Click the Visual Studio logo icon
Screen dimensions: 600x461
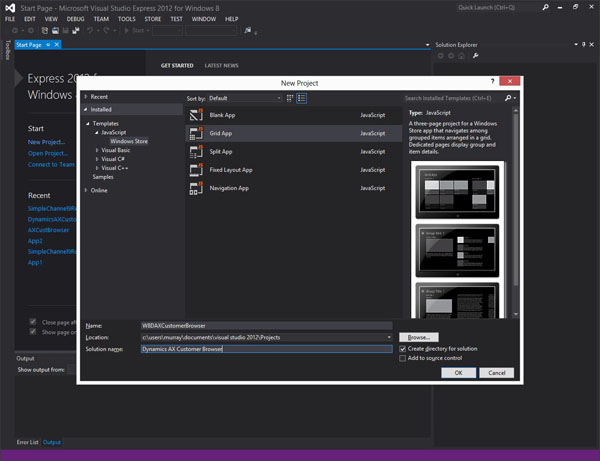pos(10,8)
